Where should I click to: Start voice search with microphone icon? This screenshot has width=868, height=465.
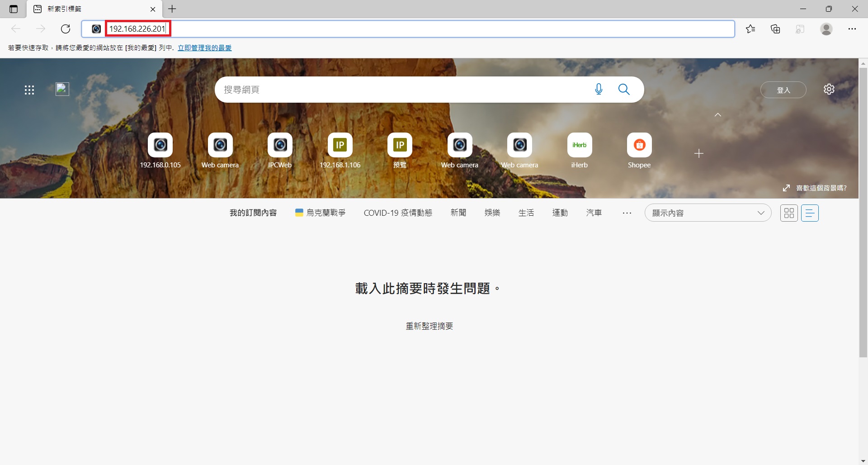(x=599, y=90)
